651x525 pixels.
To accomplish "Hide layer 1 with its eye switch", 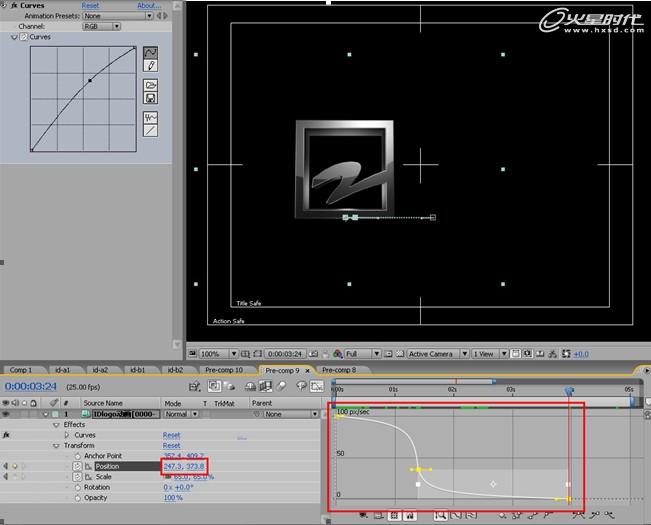I will (x=6, y=414).
